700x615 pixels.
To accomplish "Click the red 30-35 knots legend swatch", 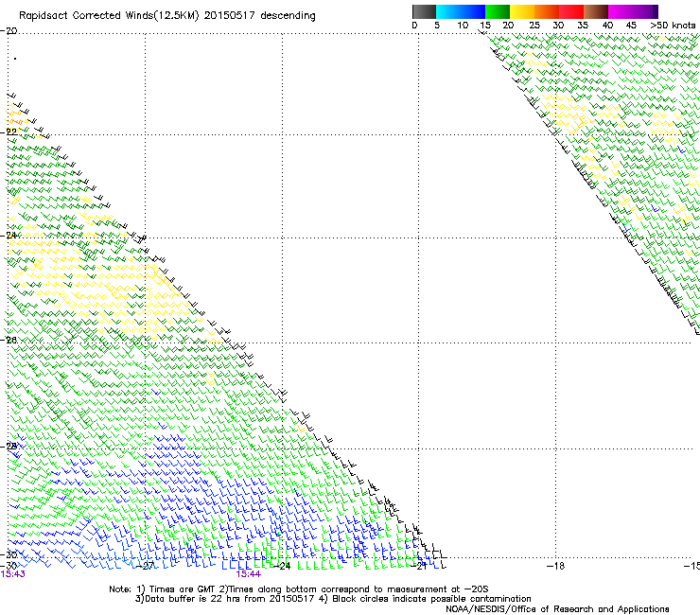I will 571,11.
